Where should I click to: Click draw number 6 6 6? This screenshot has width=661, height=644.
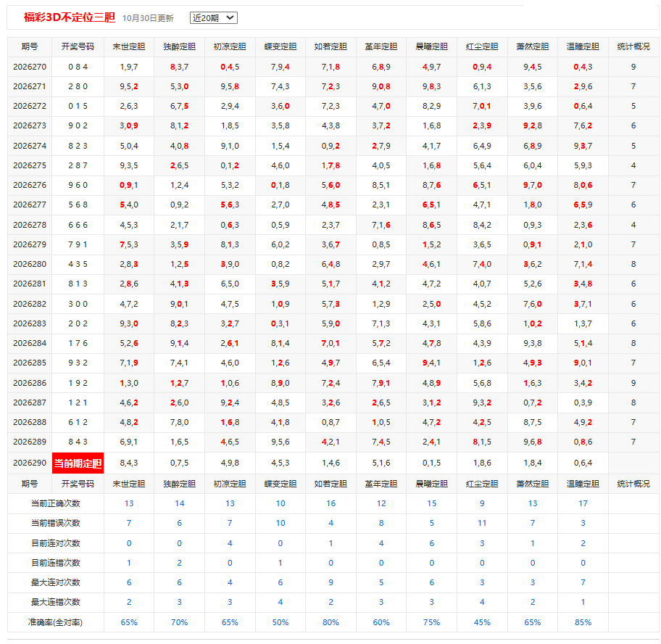point(78,225)
